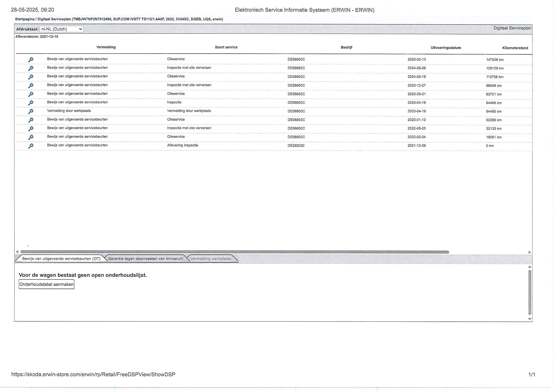
Task: Open details for service dated 2024-09-26
Action: click(x=31, y=68)
